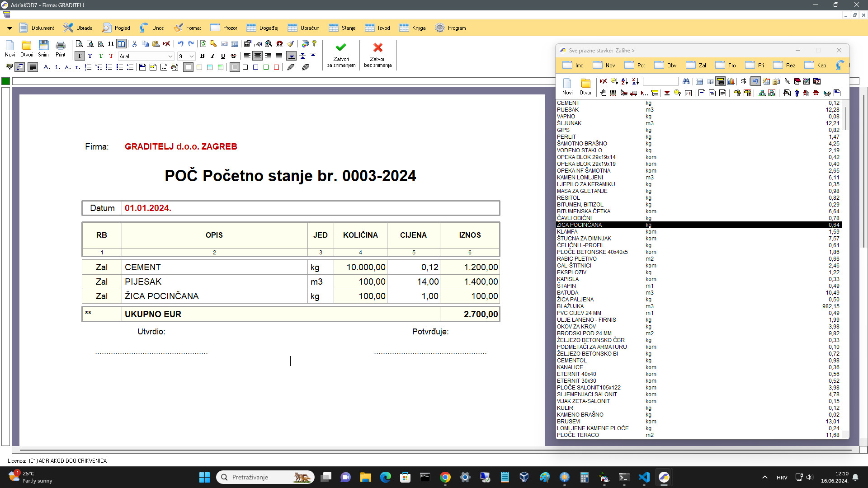This screenshot has height=488, width=868.
Task: Sort A to Z in Zalihe window
Action: (625, 81)
